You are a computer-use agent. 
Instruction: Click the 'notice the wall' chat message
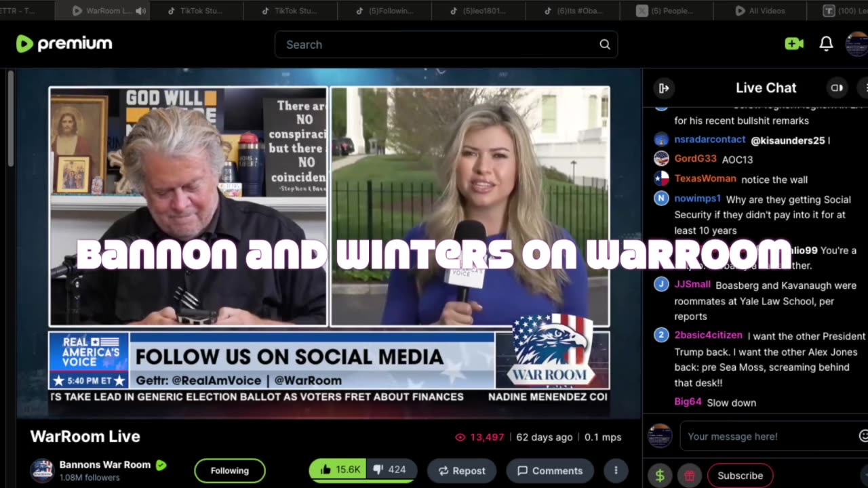click(x=774, y=180)
